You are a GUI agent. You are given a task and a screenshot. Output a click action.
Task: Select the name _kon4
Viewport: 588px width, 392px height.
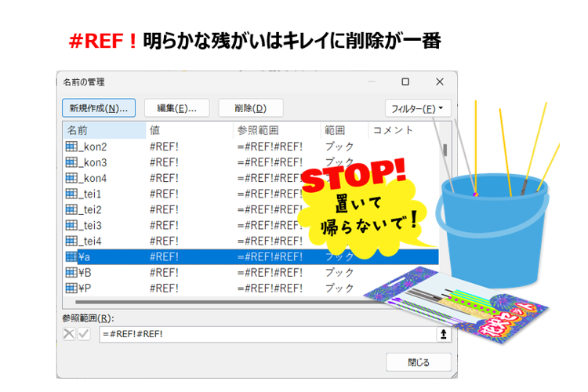(x=93, y=178)
